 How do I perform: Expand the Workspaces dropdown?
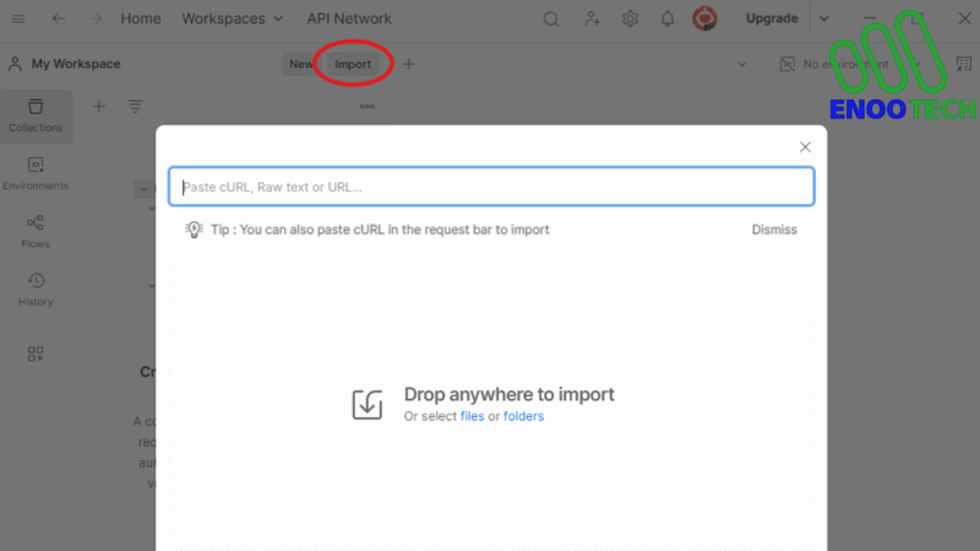point(232,19)
